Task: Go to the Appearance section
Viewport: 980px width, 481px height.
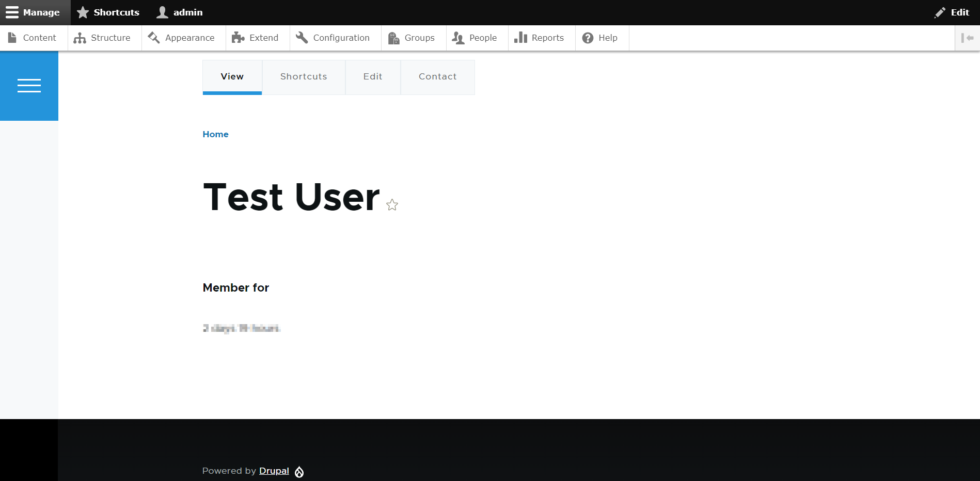Action: click(x=182, y=38)
